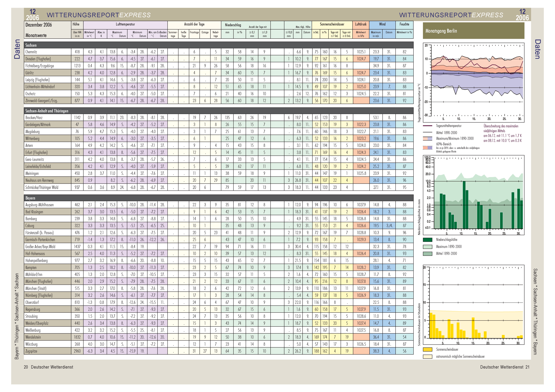Click the Feuchte column header
This screenshot has height=392, width=555.
point(404,24)
